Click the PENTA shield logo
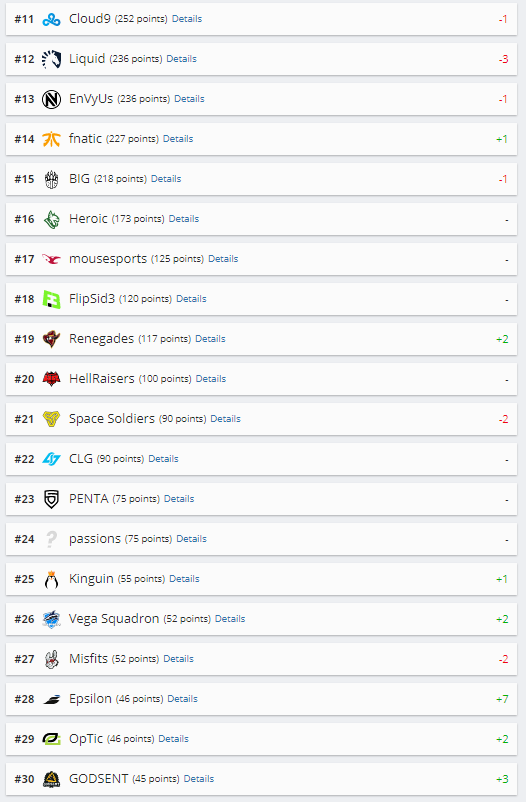This screenshot has height=802, width=526. click(51, 499)
